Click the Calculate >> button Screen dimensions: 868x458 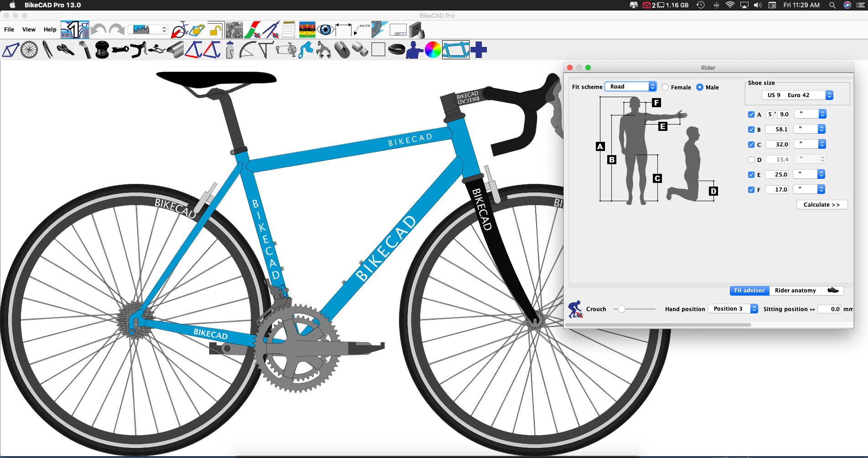point(822,205)
